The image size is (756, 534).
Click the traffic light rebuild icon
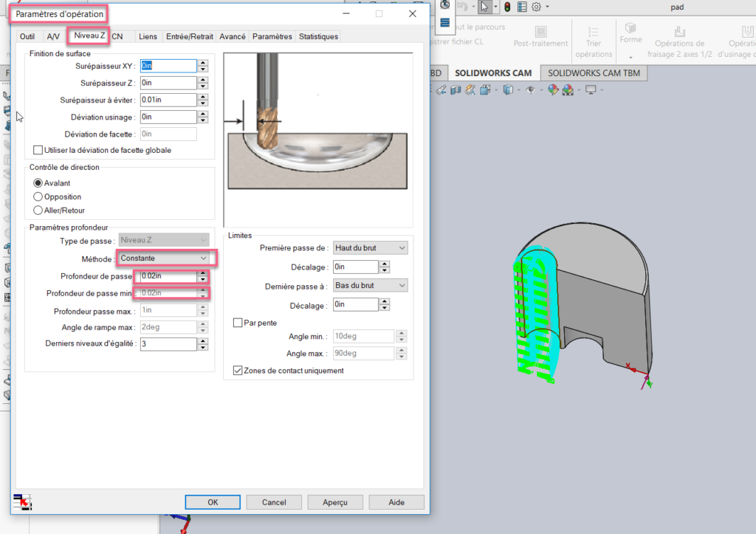coord(507,7)
